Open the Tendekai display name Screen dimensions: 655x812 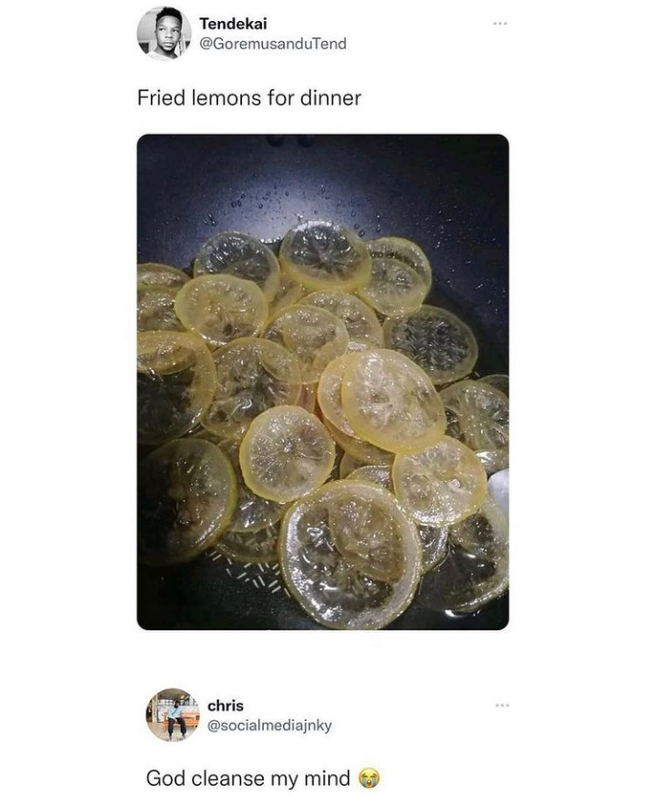[233, 24]
